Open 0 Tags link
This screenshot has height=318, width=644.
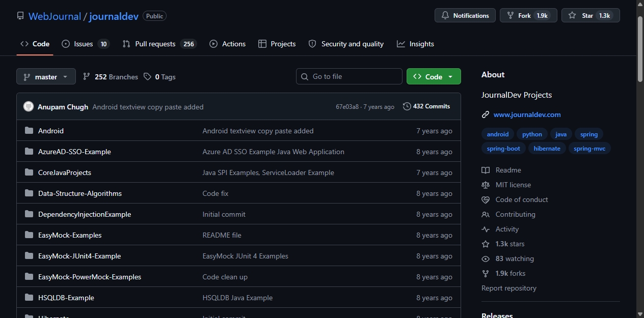coord(159,77)
